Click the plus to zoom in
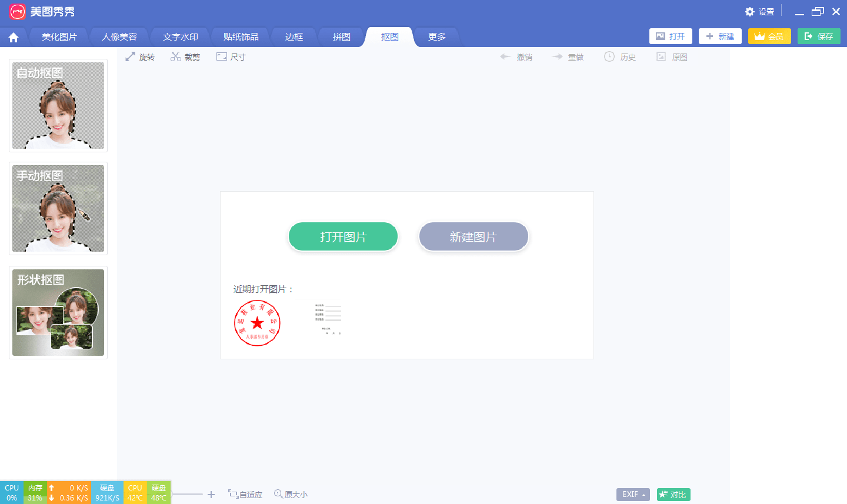 pos(211,495)
